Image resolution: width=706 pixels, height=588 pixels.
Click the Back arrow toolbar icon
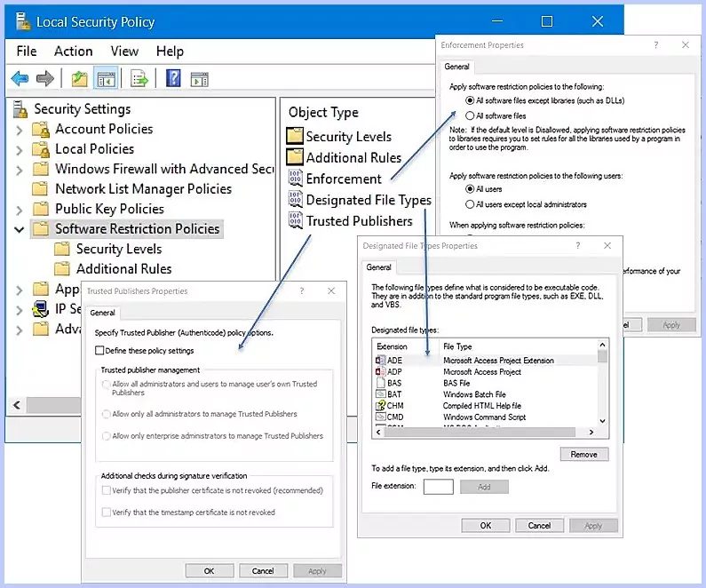20,79
